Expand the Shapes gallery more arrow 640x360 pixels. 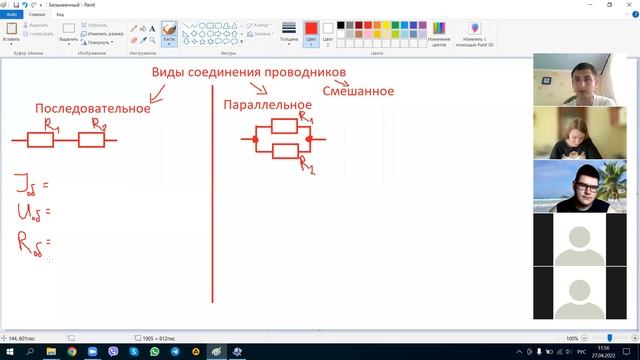[x=241, y=42]
